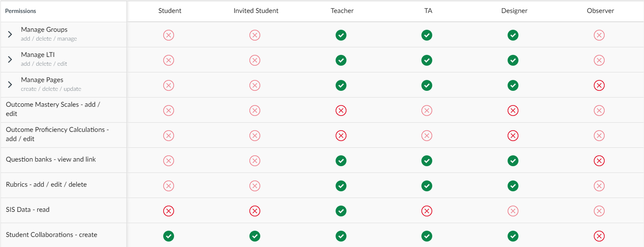Click Designer's Outcome Proficiency Calculations disabled icon
The image size is (644, 247).
(x=513, y=136)
